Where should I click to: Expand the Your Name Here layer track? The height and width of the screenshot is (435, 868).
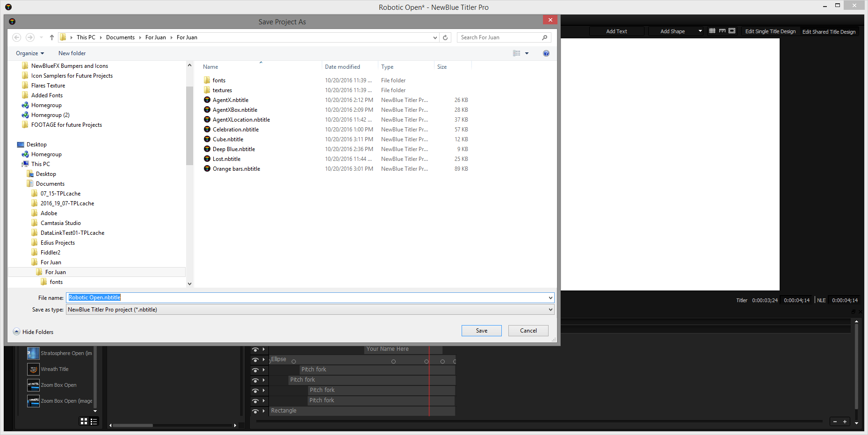tap(264, 349)
